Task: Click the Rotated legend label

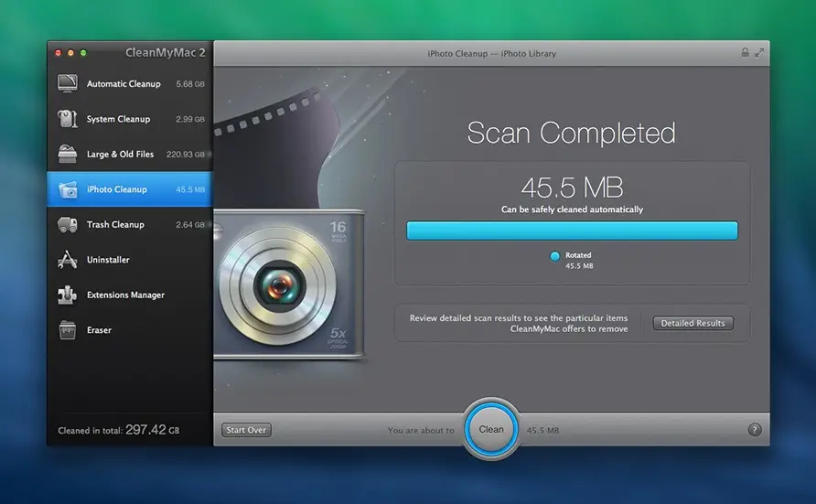Action: coord(578,255)
